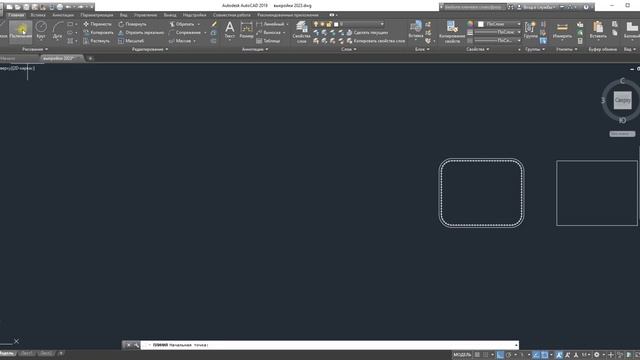Toggle ortho mode in status bar
This screenshot has height=360, width=640.
[500, 355]
